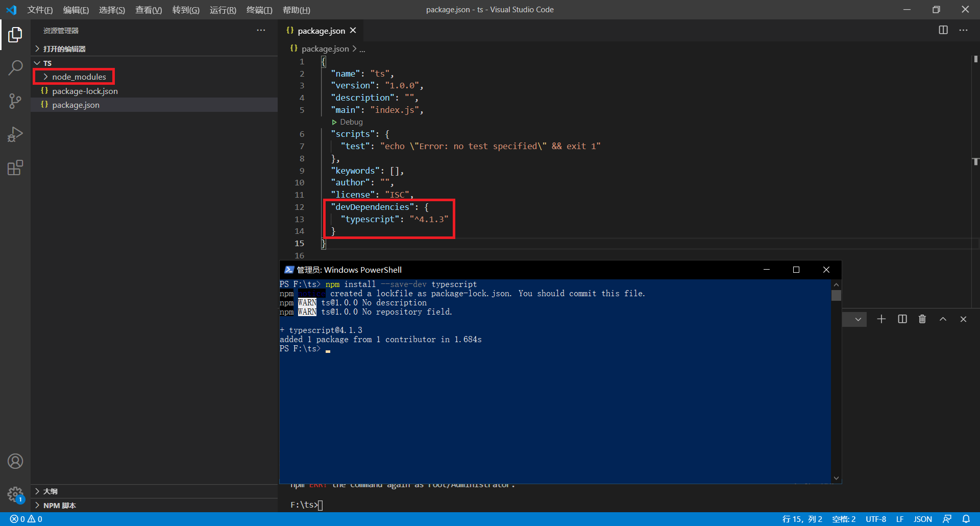Screen dimensions: 980x526
Task: Click line and column indicator in status bar
Action: tap(802, 519)
